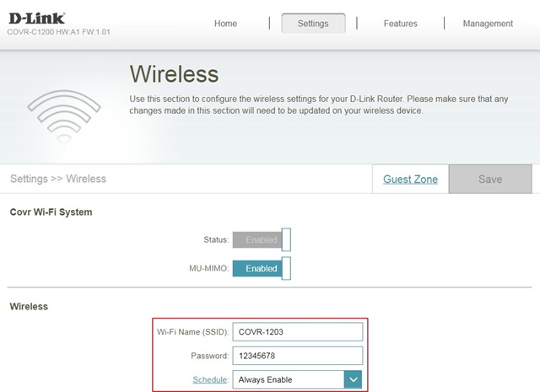Click the large Wi-Fi signal icon
The height and width of the screenshot is (392, 540).
point(65,115)
